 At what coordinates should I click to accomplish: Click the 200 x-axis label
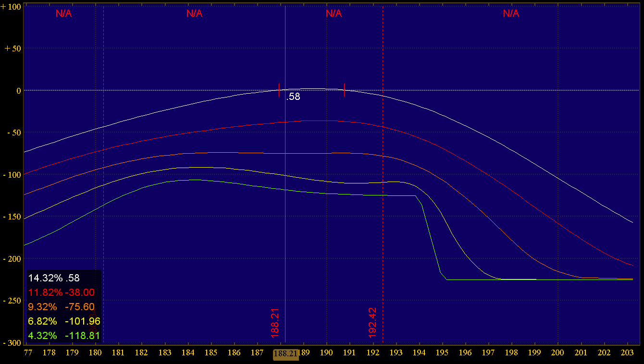pyautogui.click(x=557, y=353)
